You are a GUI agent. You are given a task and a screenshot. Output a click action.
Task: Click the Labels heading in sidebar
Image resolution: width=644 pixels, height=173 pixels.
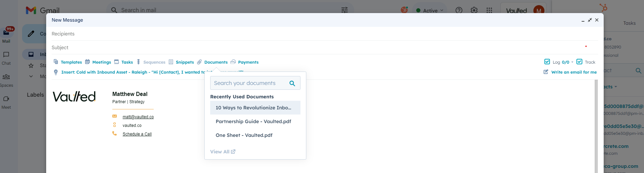tap(35, 95)
